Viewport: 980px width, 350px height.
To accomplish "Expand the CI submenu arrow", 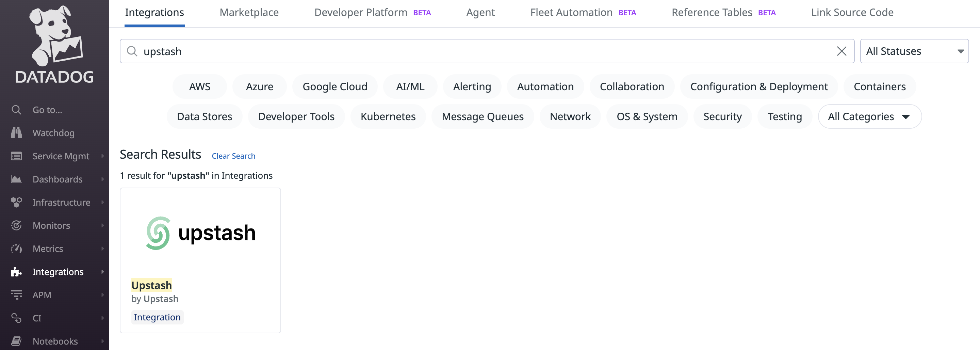I will coord(102,318).
